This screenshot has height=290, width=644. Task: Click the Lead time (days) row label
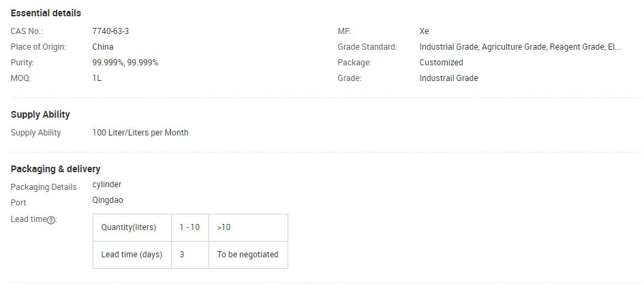pos(132,255)
